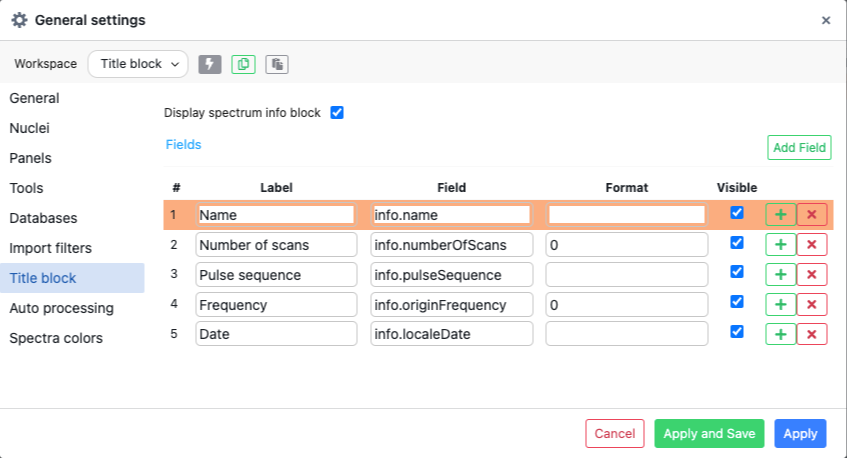Add a field after the Name row
The image size is (847, 458).
pos(780,214)
